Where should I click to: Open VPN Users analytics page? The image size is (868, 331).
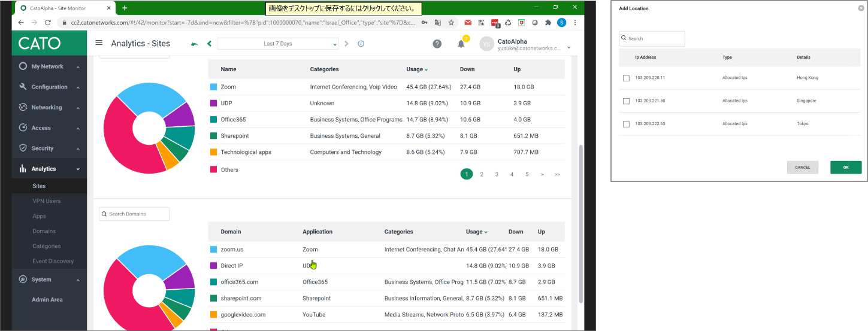click(46, 201)
